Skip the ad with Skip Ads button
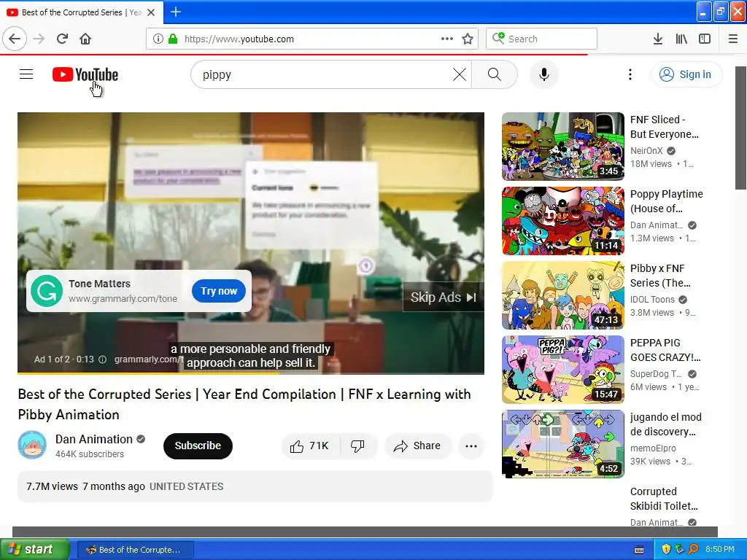The width and height of the screenshot is (747, 560). tap(444, 297)
